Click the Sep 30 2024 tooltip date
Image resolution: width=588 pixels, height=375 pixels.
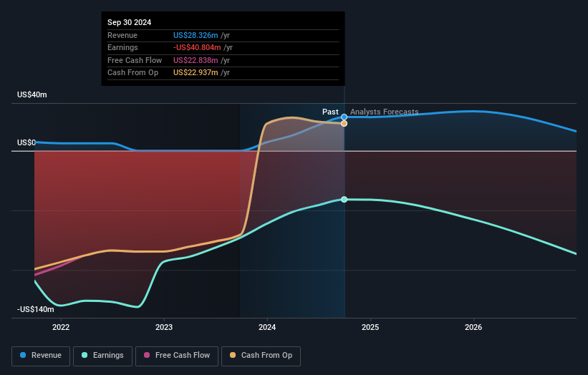tap(130, 22)
